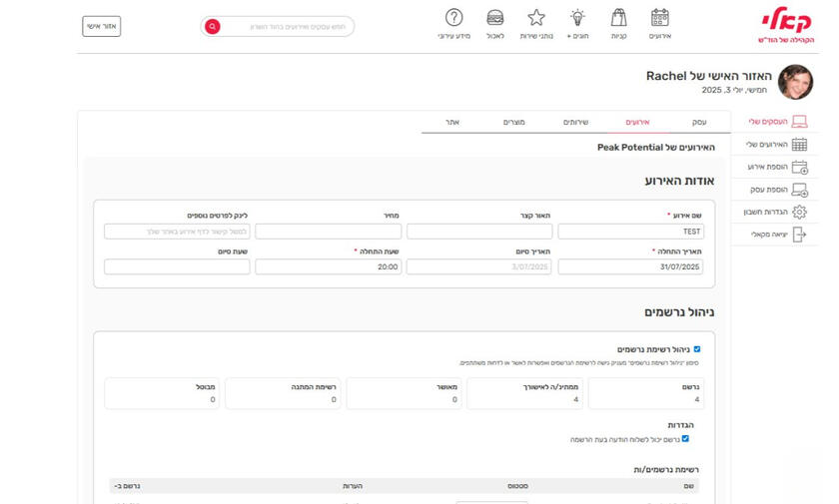Click Rachel's profile picture thumbnail
The width and height of the screenshot is (839, 504).
pos(795,82)
